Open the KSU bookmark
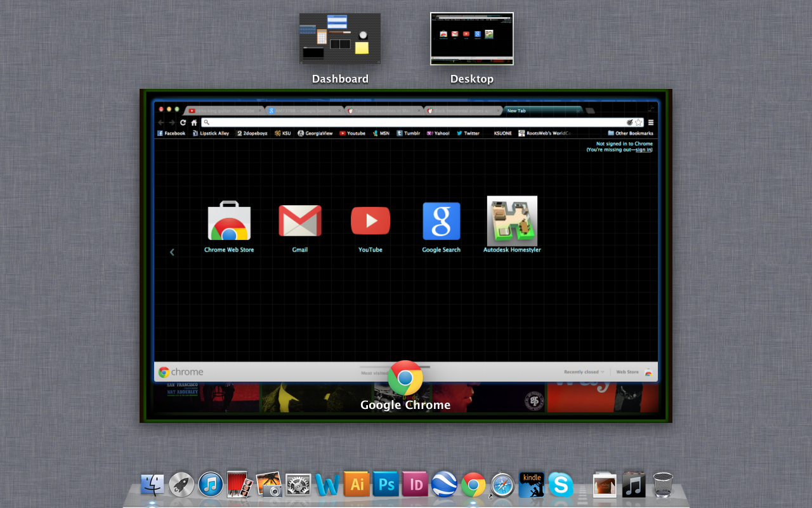Screen dimensions: 812x508 pyautogui.click(x=283, y=133)
